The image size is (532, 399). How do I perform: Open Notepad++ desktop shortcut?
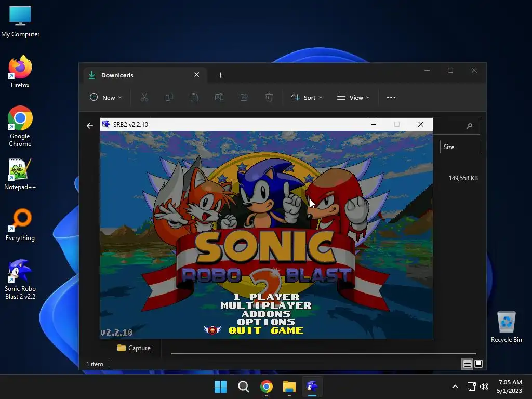click(20, 174)
